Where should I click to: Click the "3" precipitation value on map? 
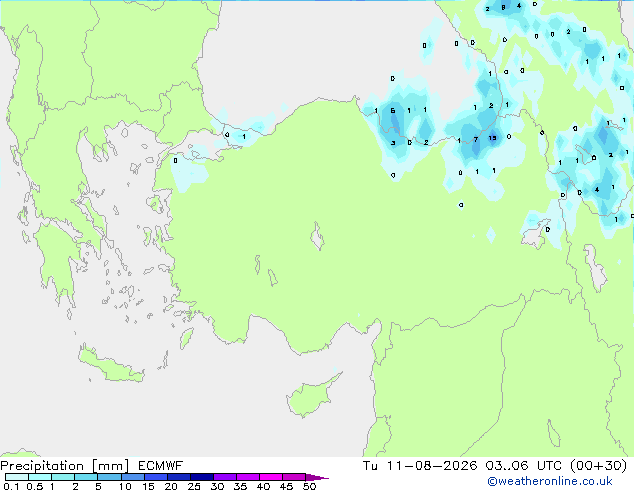pyautogui.click(x=393, y=143)
